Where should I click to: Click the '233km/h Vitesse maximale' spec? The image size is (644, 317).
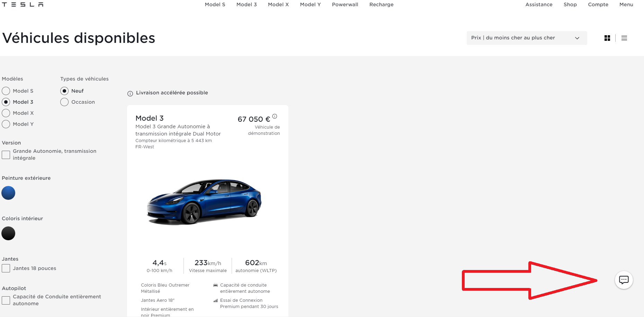click(x=208, y=266)
